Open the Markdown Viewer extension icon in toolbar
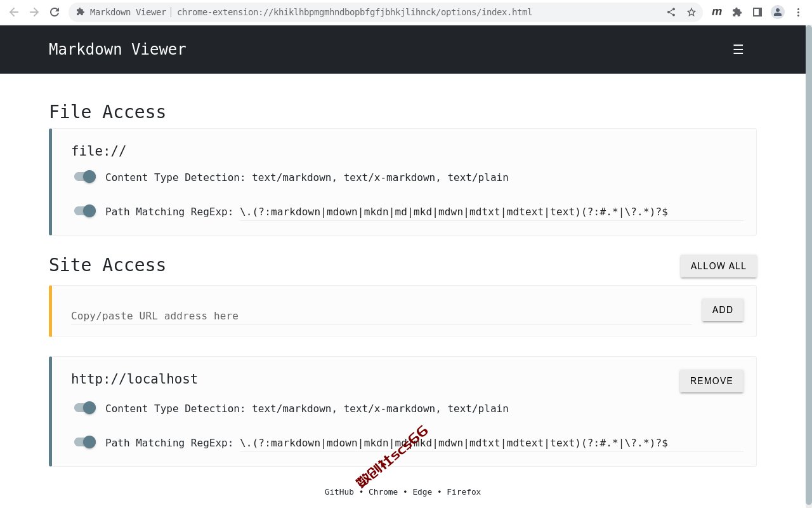 tap(717, 12)
